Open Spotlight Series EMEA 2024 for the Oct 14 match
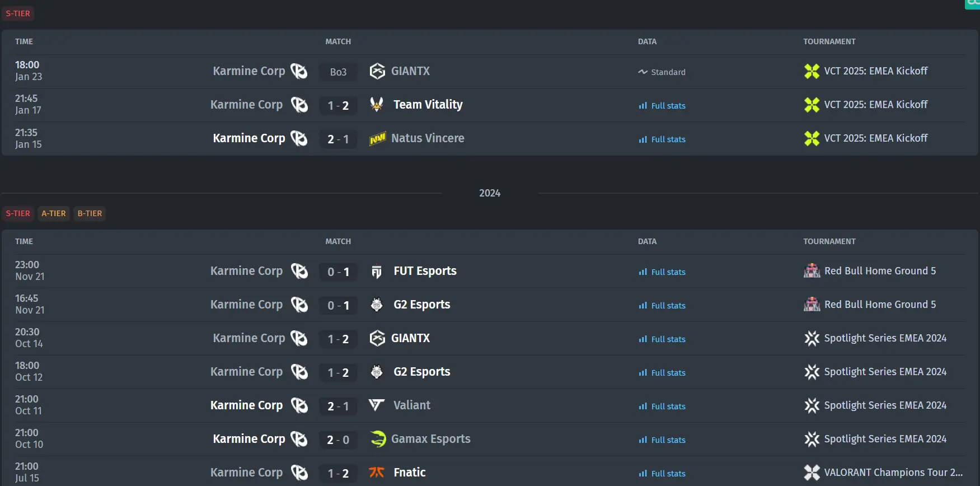Image resolution: width=980 pixels, height=486 pixels. pos(885,338)
